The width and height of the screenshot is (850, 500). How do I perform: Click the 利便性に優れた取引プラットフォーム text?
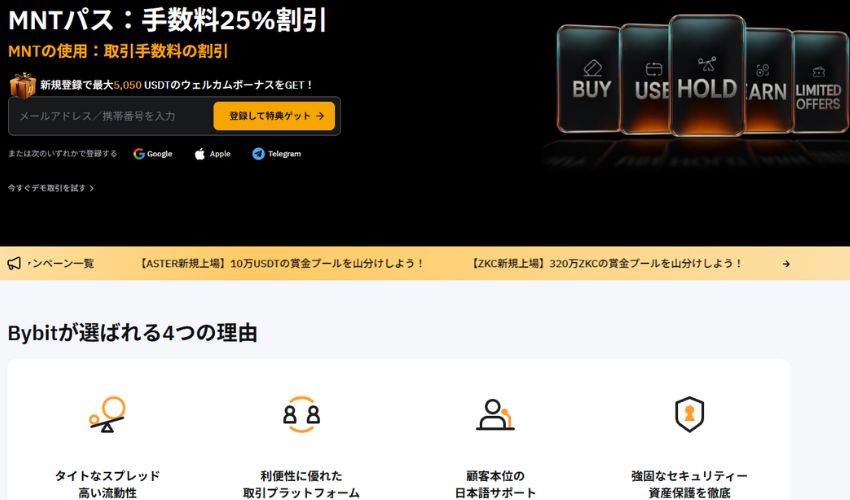[301, 484]
